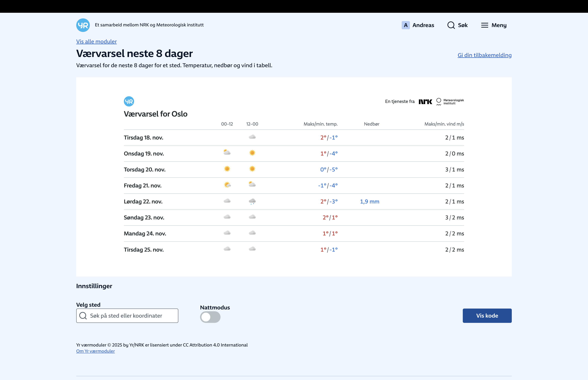
Task: Enable the Nattmodus toggle
Action: tap(210, 317)
